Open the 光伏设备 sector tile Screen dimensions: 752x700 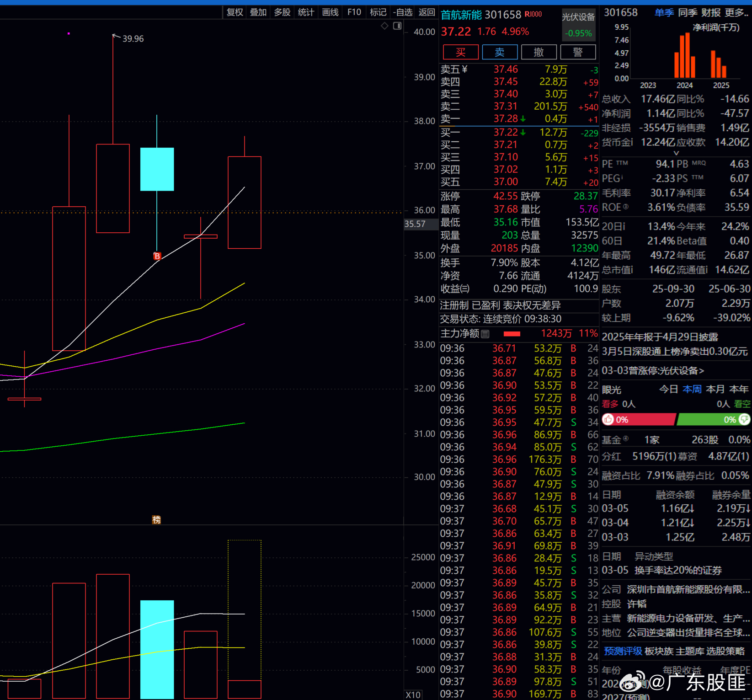click(x=578, y=25)
